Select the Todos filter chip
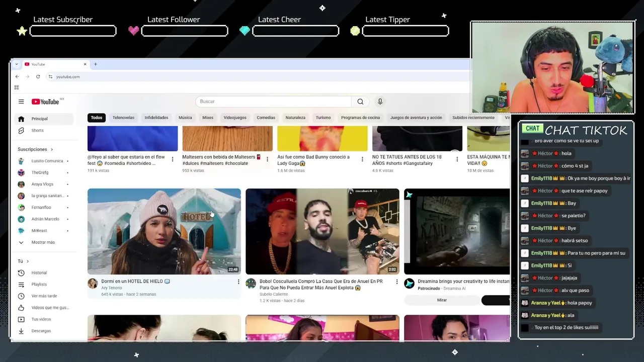Viewport: 644px width, 362px height. 97,118
